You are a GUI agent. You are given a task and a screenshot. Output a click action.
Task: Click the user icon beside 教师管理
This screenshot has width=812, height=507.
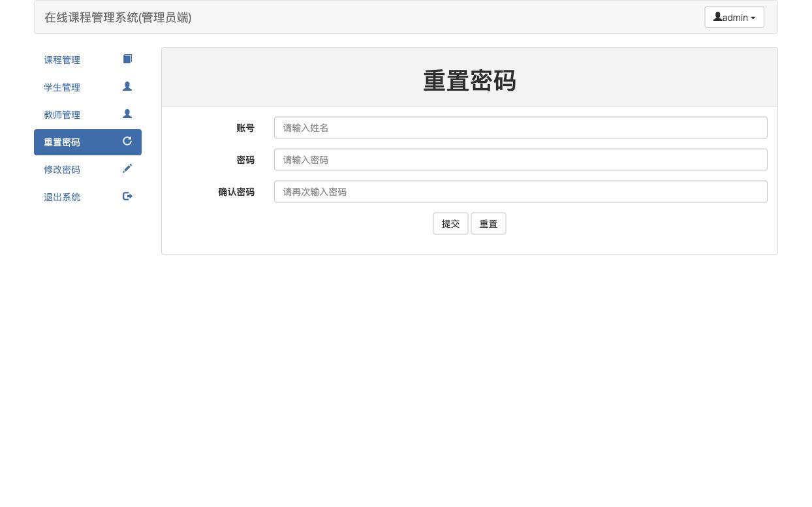coord(127,114)
